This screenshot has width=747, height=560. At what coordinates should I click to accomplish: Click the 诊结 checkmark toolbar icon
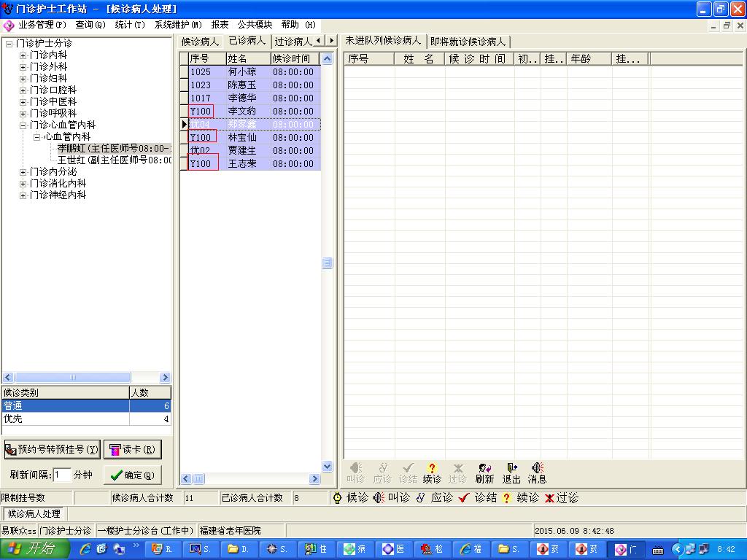pyautogui.click(x=408, y=472)
